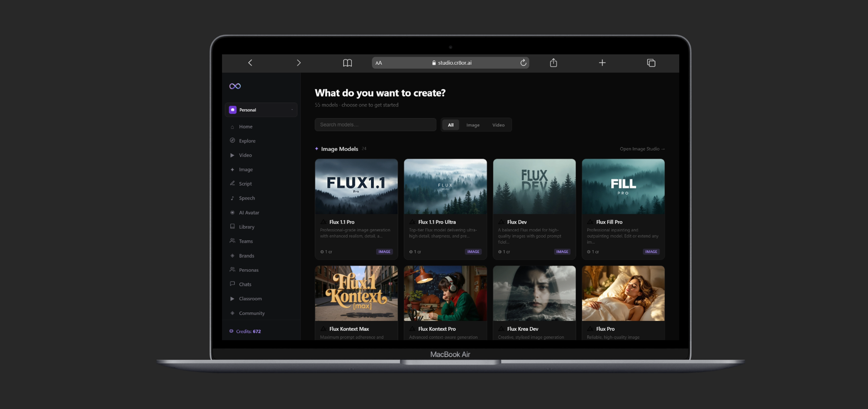Click the Teams people icon
The height and width of the screenshot is (409, 868).
232,241
